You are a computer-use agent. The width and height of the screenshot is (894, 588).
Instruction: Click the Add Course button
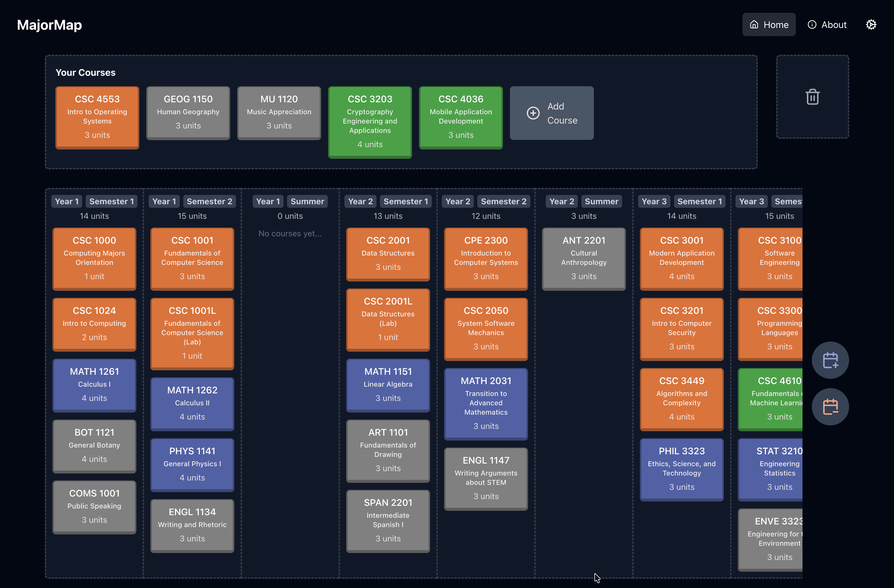click(x=551, y=113)
